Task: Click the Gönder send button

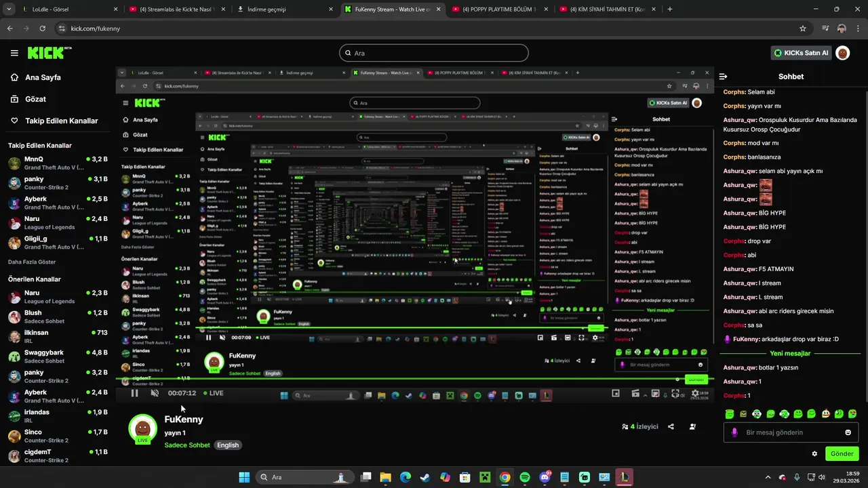Action: point(842,453)
